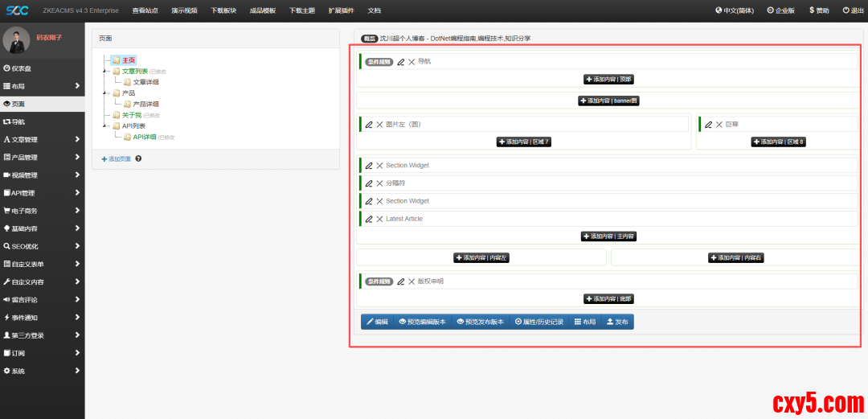
Task: Edit the Latest Article widget pencil icon
Action: (369, 219)
